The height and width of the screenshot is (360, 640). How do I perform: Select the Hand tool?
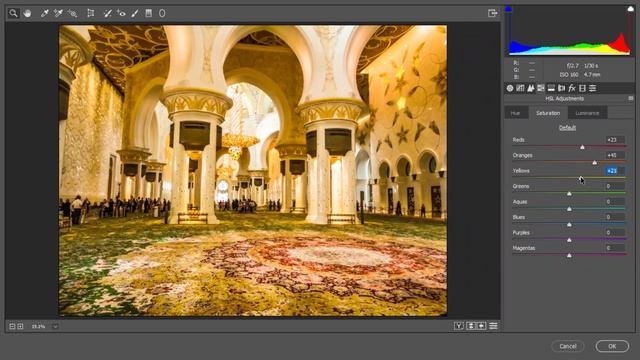point(27,13)
